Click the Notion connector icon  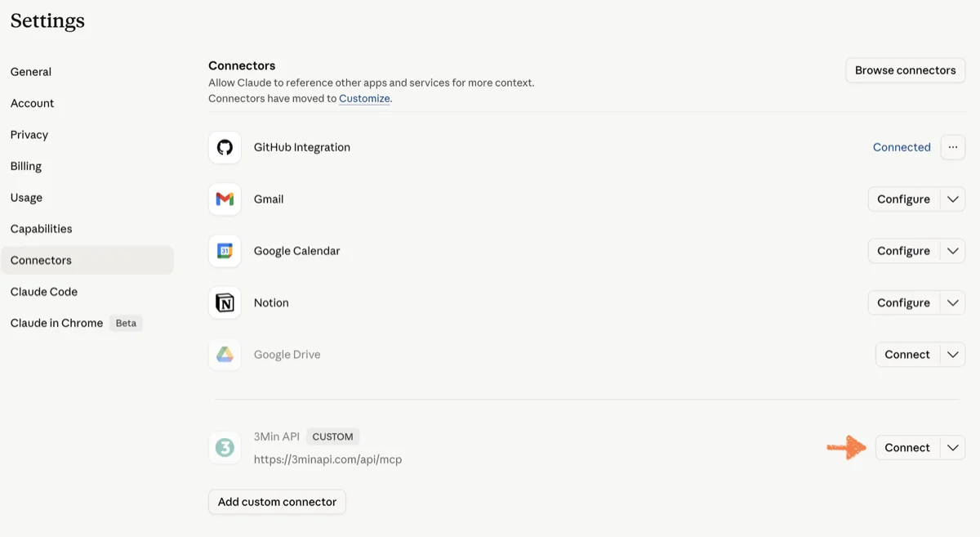pos(225,303)
